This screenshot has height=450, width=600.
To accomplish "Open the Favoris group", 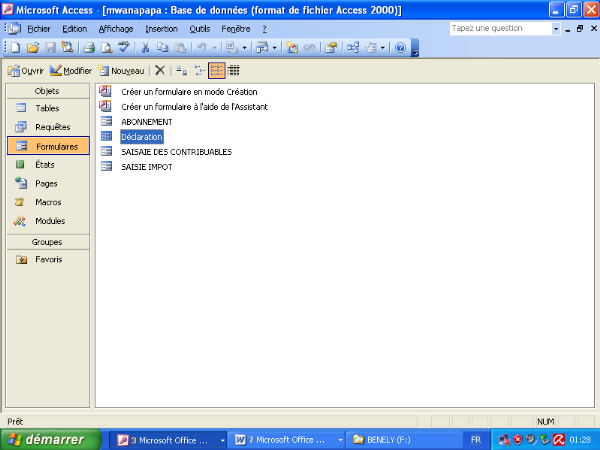I will 48,259.
